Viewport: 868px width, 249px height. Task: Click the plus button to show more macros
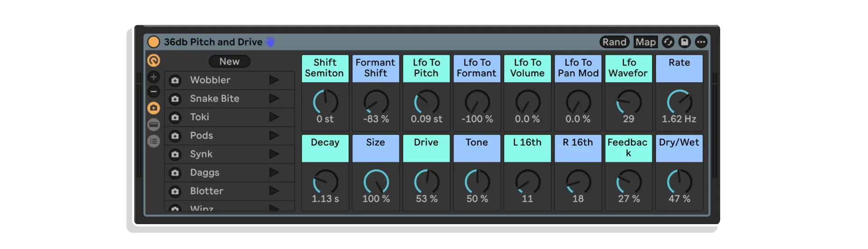(154, 77)
